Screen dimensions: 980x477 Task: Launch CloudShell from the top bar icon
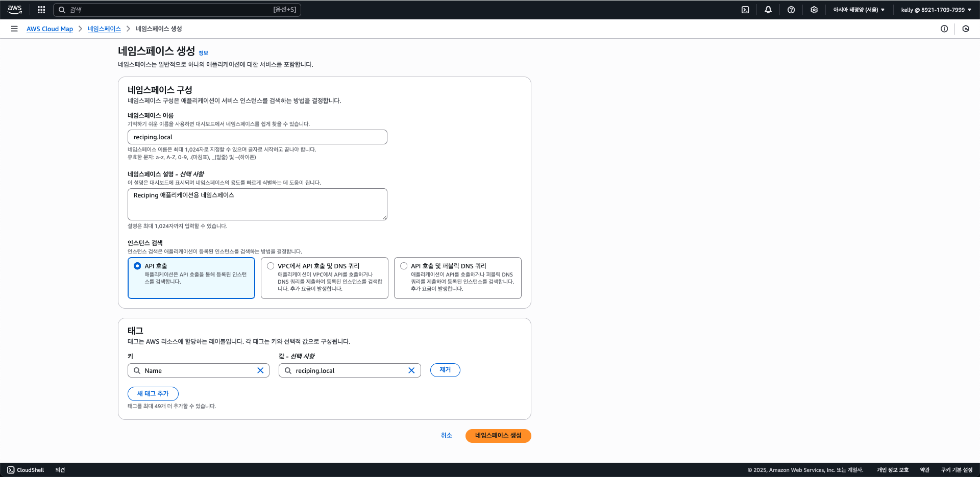tap(745, 10)
